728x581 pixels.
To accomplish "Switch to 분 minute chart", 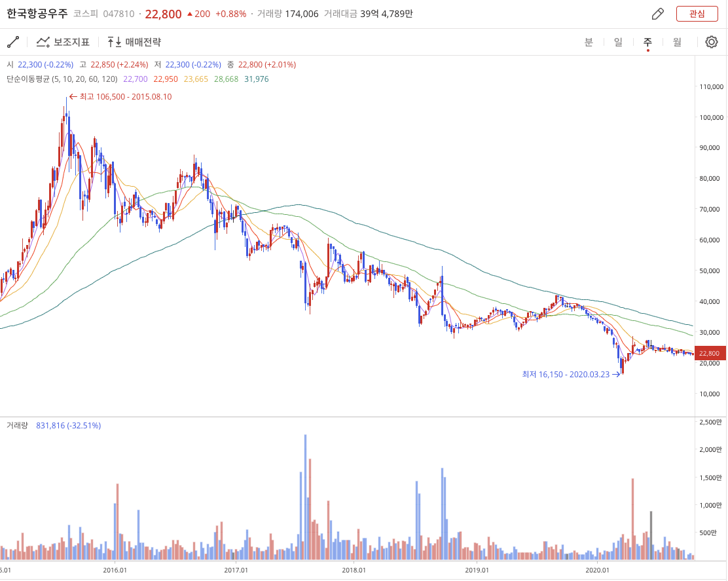I will [x=589, y=42].
